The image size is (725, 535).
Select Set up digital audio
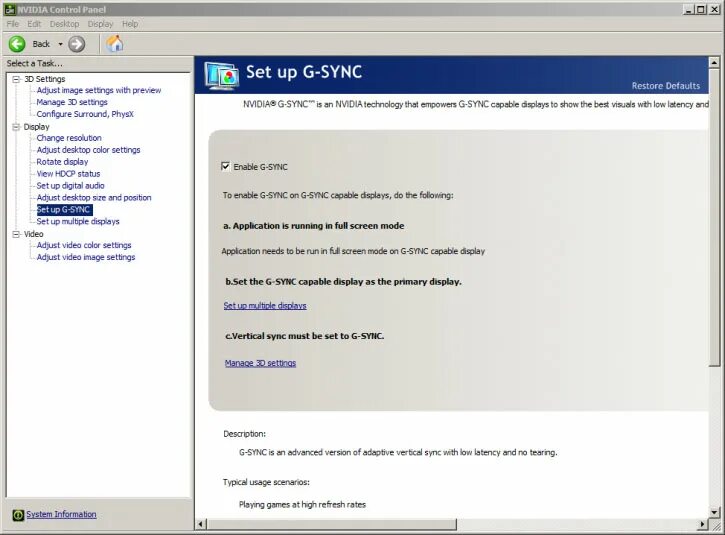pyautogui.click(x=71, y=185)
